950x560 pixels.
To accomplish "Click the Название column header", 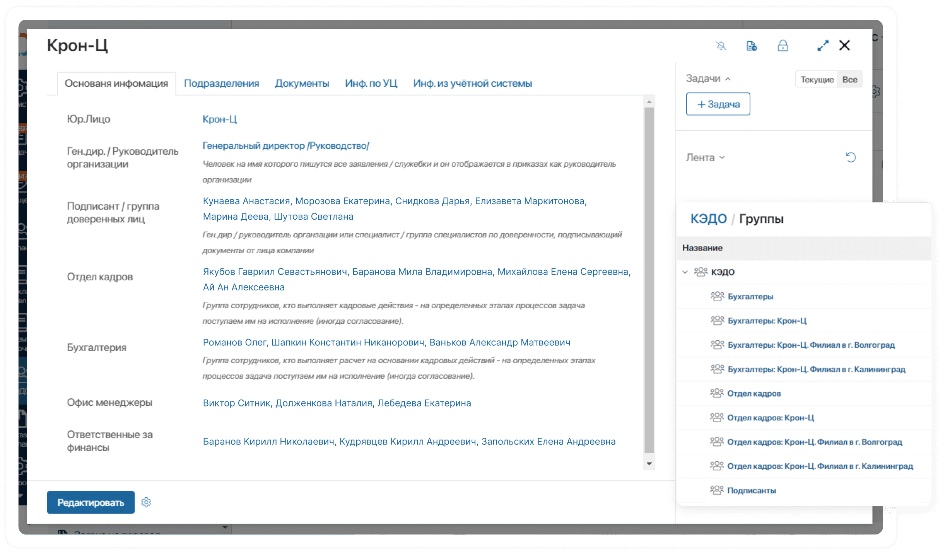I will click(702, 248).
